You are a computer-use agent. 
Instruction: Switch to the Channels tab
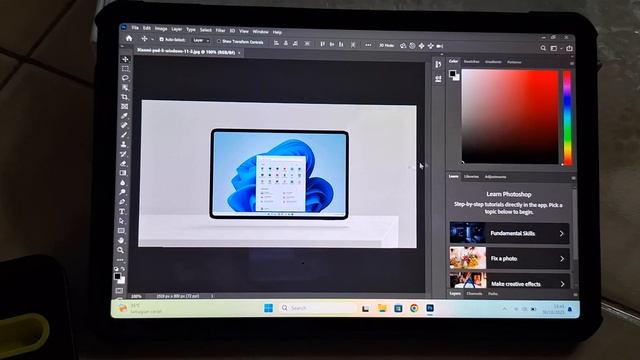474,293
